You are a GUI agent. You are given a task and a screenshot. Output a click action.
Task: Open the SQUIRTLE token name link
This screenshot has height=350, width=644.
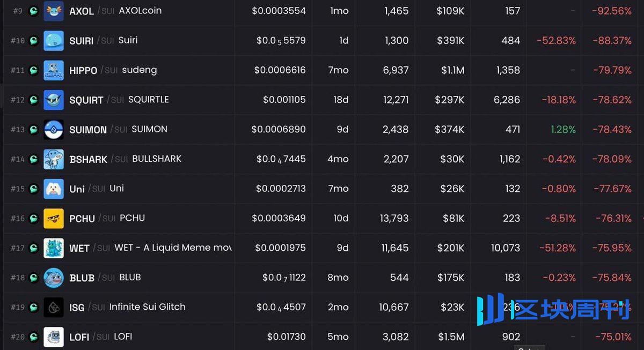point(148,100)
